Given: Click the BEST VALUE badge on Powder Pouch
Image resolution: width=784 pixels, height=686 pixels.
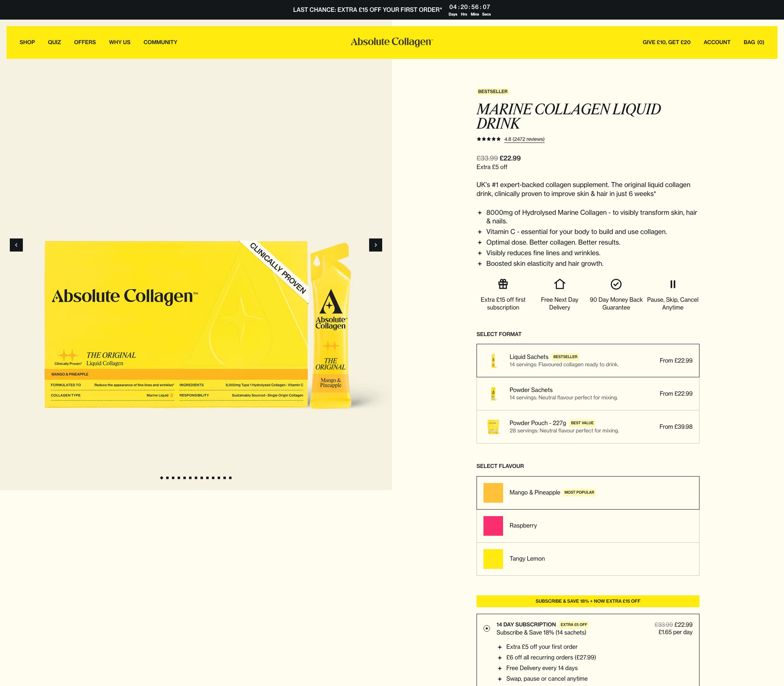Looking at the screenshot, I should pyautogui.click(x=582, y=423).
